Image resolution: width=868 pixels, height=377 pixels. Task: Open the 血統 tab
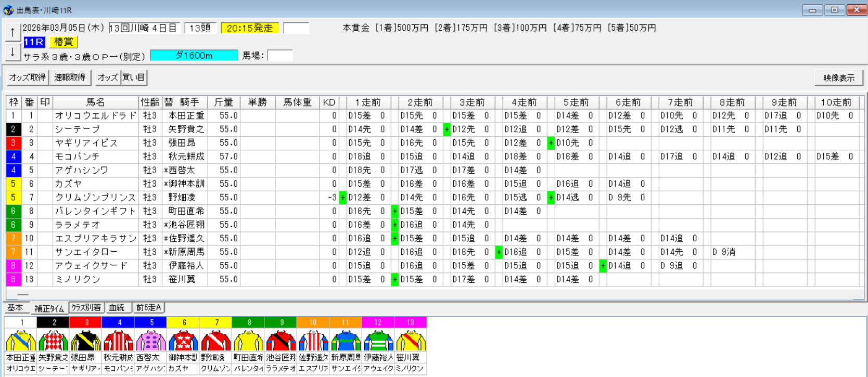coord(117,307)
